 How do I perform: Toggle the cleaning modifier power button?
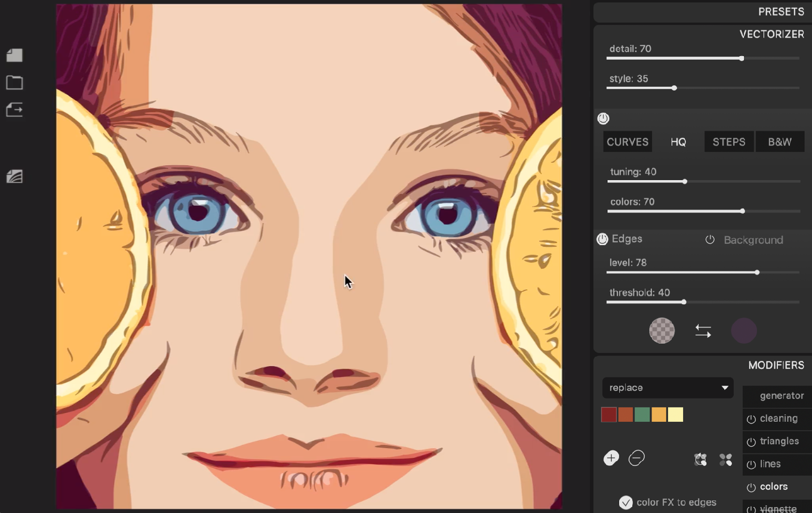751,419
